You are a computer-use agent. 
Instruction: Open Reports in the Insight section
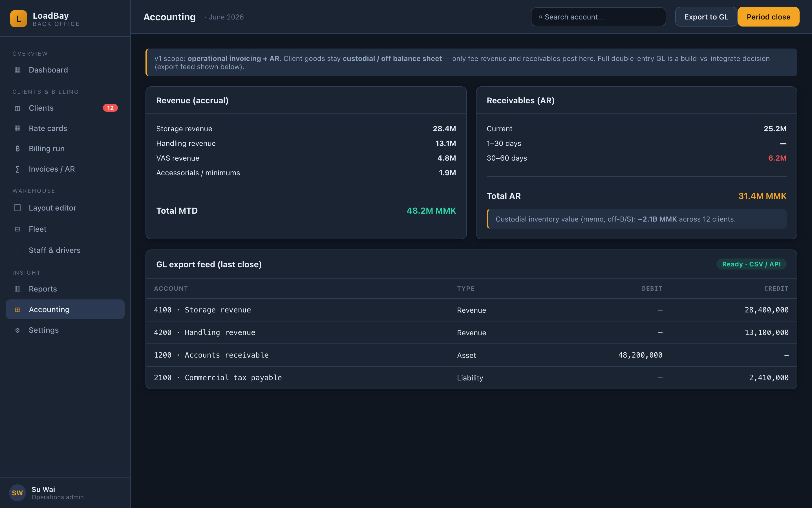tap(65, 289)
